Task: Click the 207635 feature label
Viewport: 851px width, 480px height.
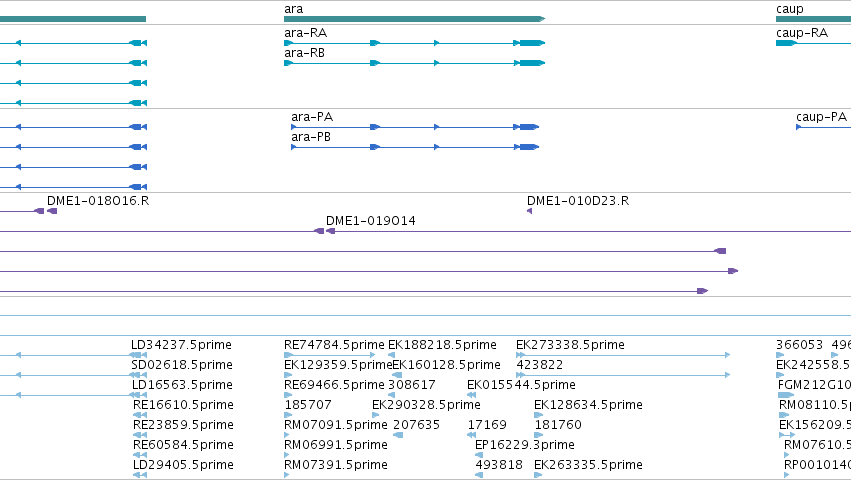Action: point(416,425)
